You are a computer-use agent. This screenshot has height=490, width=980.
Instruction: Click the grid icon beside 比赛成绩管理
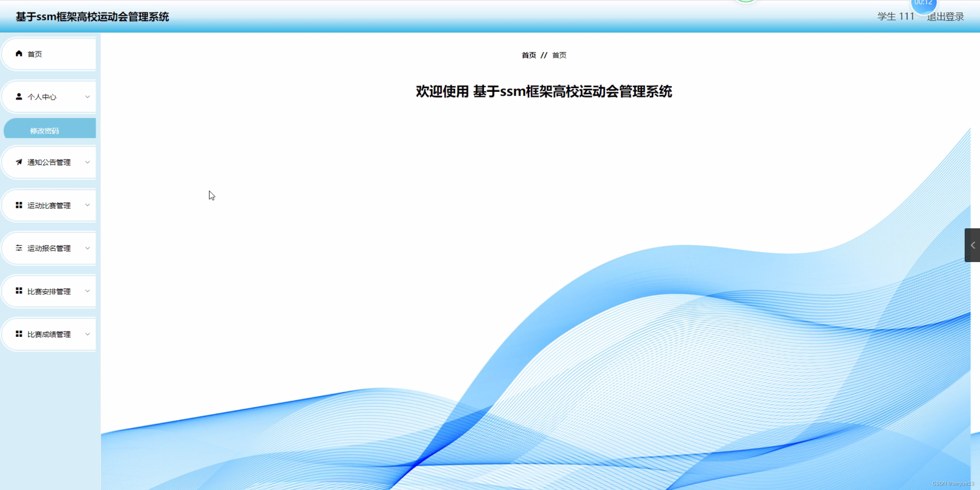click(x=18, y=334)
